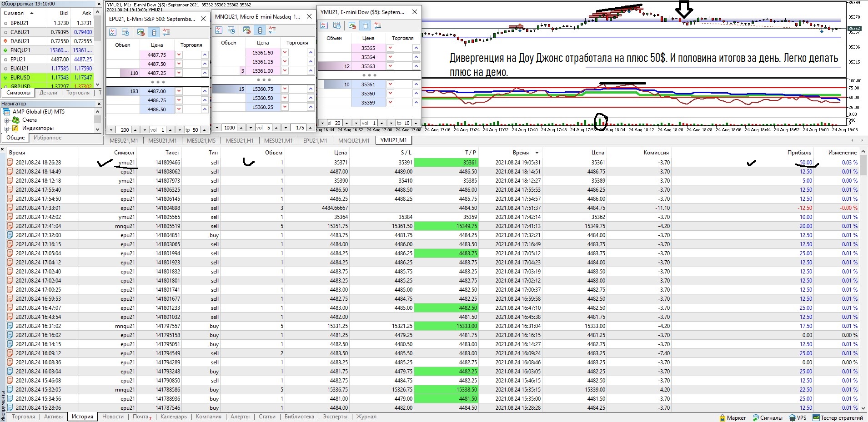Screen dimensions: 868x422
Task: Click the checklist icon in MNQU21 depth window
Action: click(272, 30)
